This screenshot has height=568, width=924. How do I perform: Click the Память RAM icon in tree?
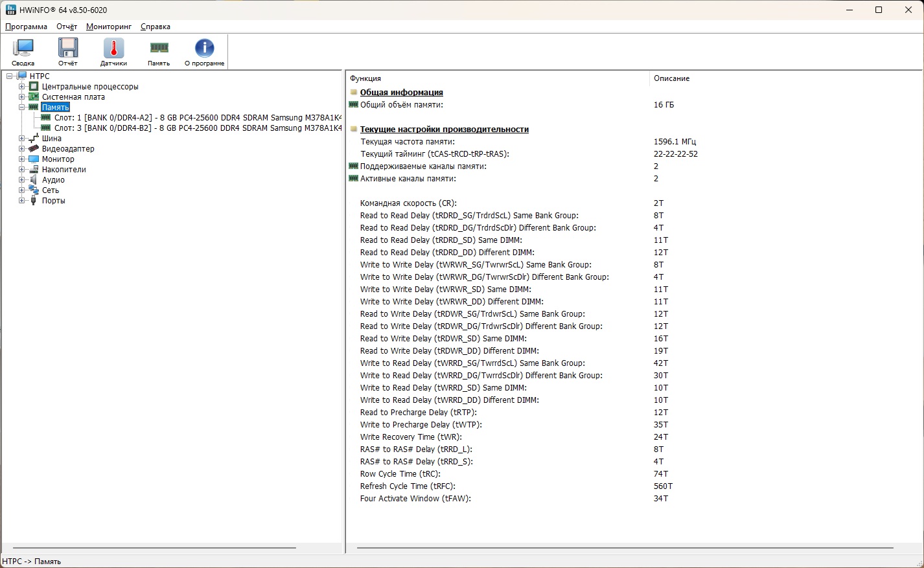click(34, 107)
